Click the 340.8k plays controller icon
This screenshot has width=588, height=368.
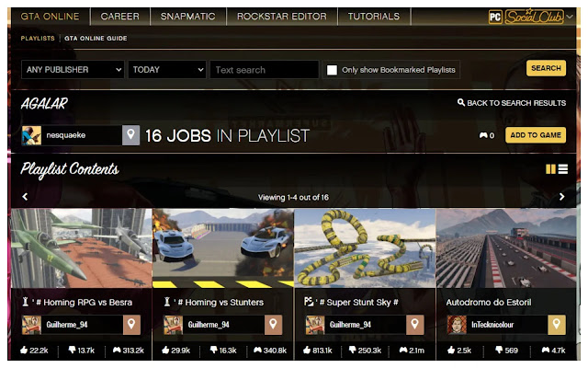pos(257,351)
